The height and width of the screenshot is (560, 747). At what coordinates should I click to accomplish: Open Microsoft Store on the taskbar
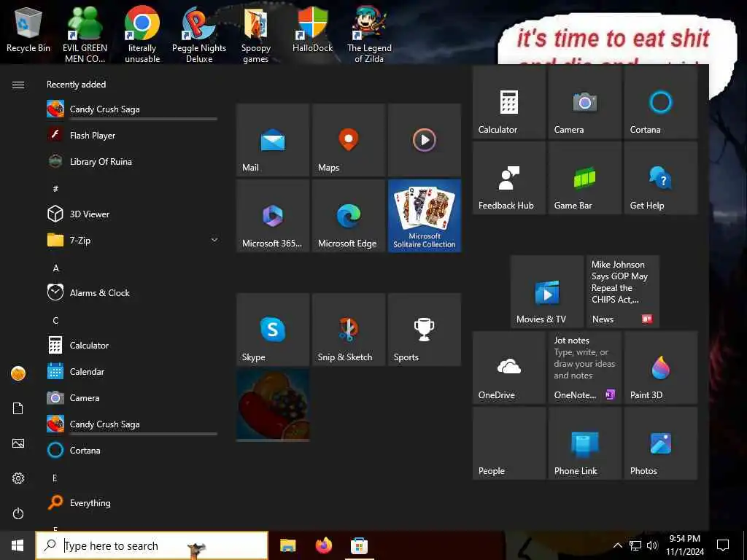tap(359, 545)
